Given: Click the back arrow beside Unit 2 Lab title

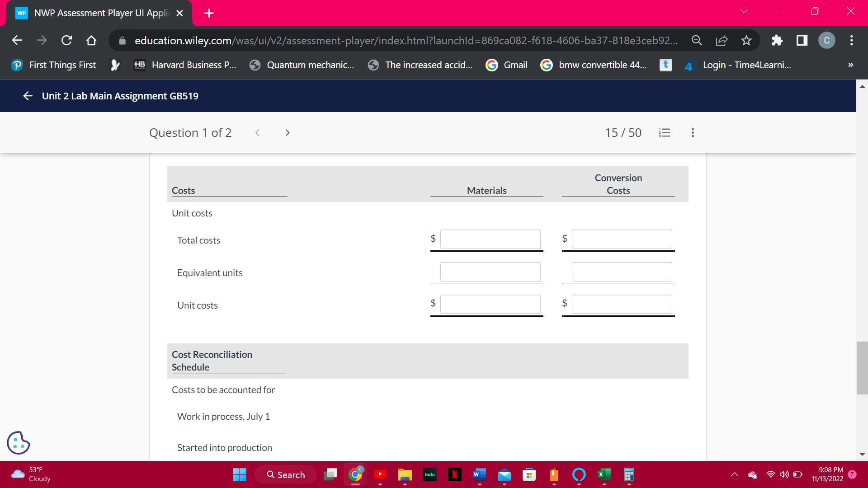Looking at the screenshot, I should [28, 96].
